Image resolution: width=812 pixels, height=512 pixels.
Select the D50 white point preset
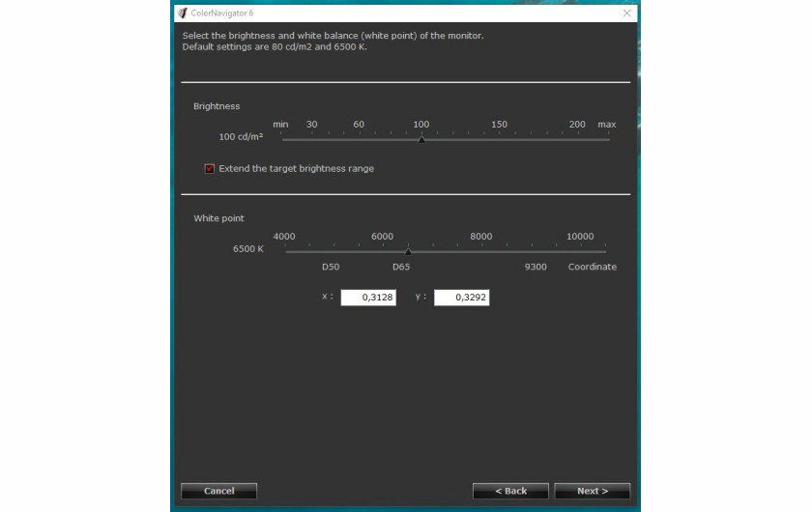(331, 267)
